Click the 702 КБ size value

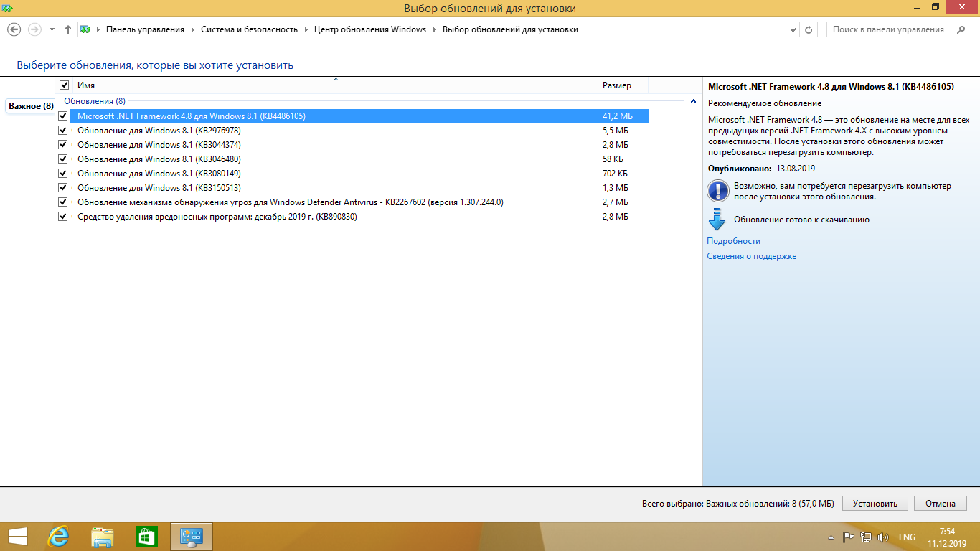click(x=615, y=173)
